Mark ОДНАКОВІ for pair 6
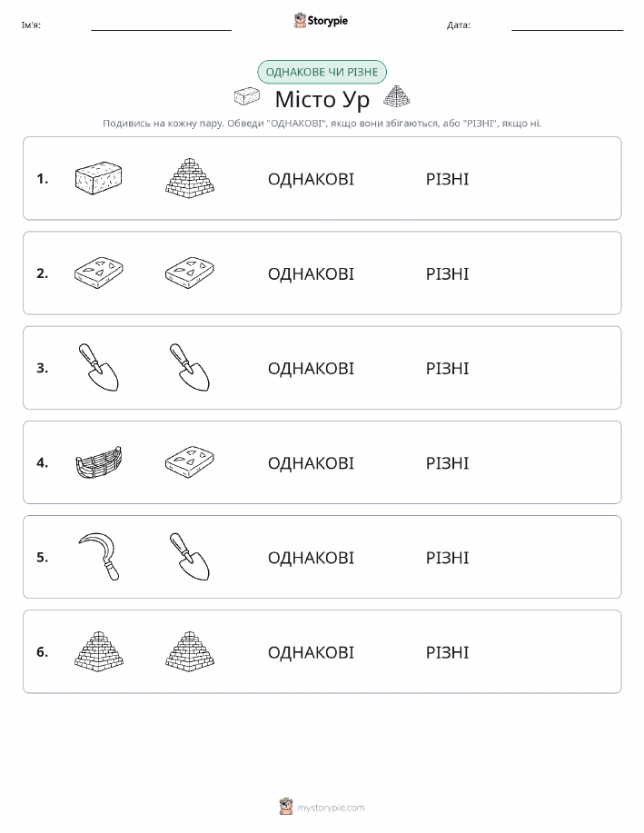This screenshot has width=644, height=833. (311, 652)
